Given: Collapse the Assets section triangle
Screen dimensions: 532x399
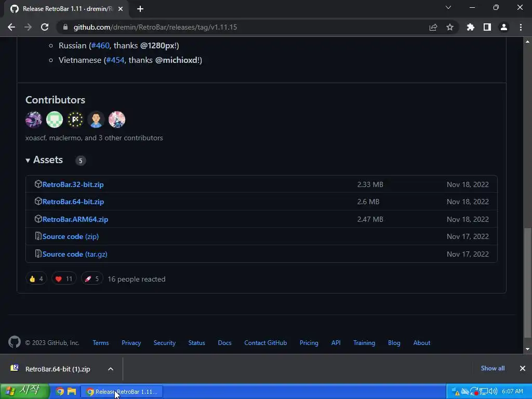Looking at the screenshot, I should (28, 161).
